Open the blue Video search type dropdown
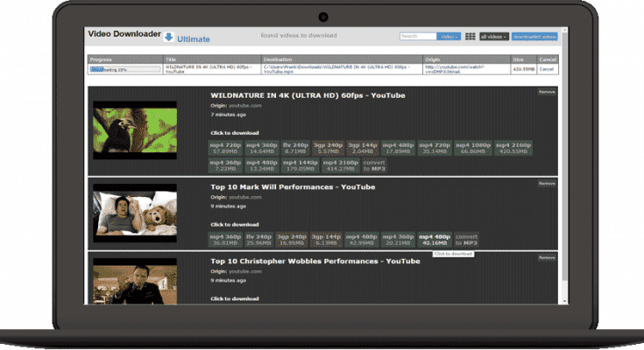The width and height of the screenshot is (644, 350). pyautogui.click(x=449, y=37)
